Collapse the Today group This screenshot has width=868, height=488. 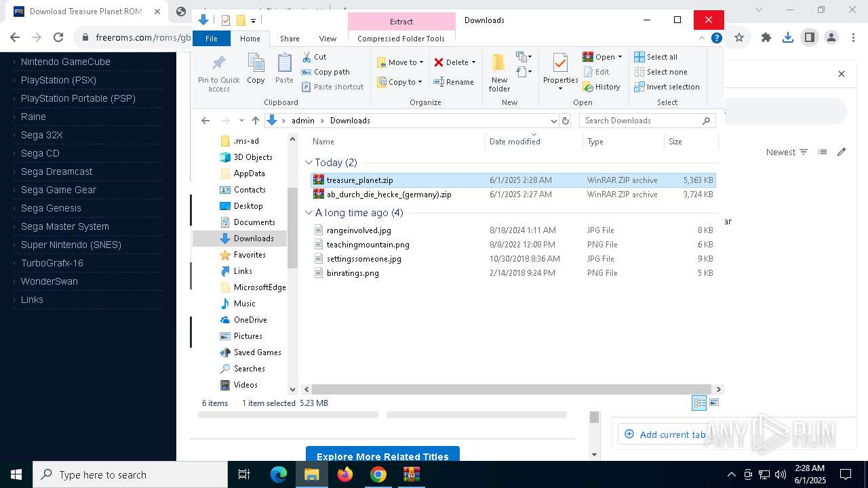(x=309, y=163)
